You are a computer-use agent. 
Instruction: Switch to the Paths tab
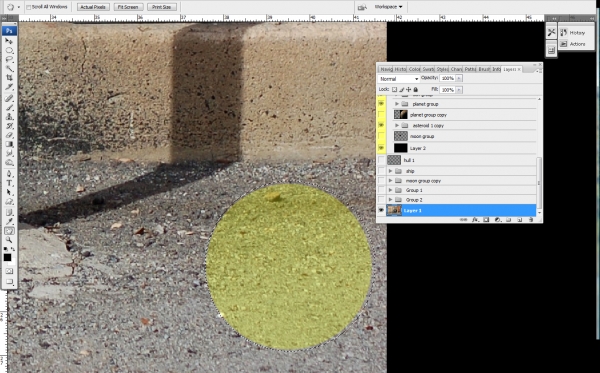point(470,69)
